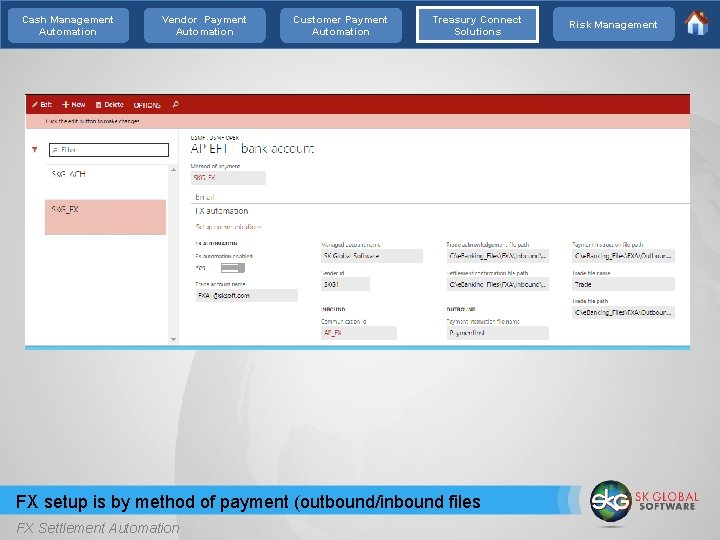Click the edit-button notification message bar
Screen dimensions: 720x540
(x=357, y=121)
